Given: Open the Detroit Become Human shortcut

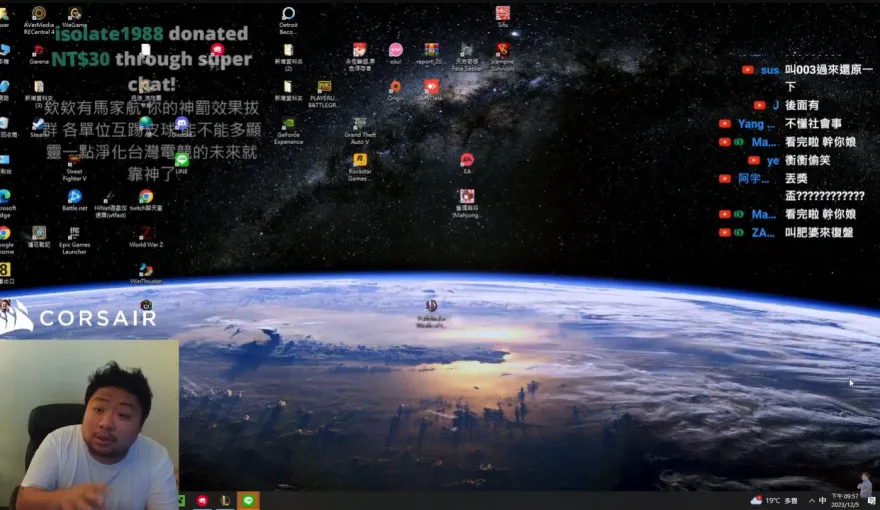Looking at the screenshot, I should 288,15.
